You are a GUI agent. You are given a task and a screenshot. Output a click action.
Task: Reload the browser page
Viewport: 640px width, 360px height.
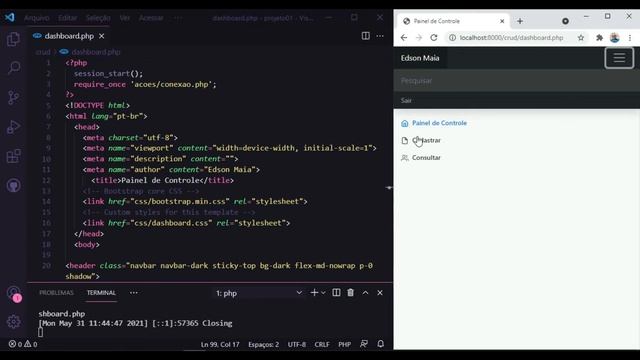pyautogui.click(x=433, y=38)
